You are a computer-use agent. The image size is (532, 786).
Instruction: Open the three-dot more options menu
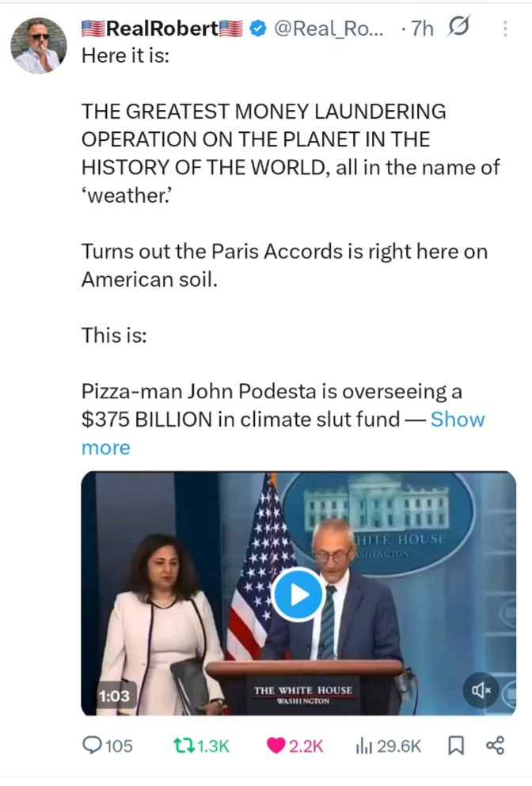(506, 29)
